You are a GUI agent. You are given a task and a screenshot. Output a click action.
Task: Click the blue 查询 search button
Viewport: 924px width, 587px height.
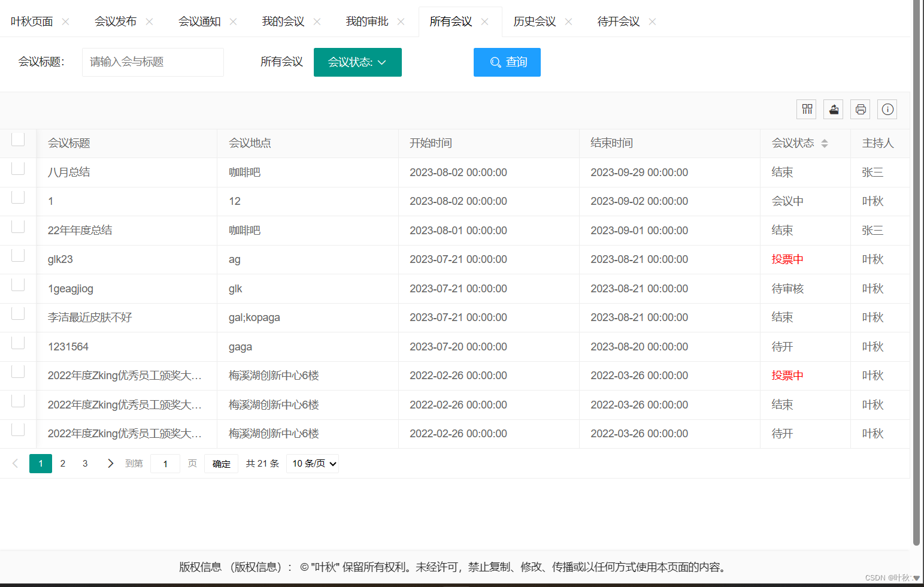coord(507,62)
